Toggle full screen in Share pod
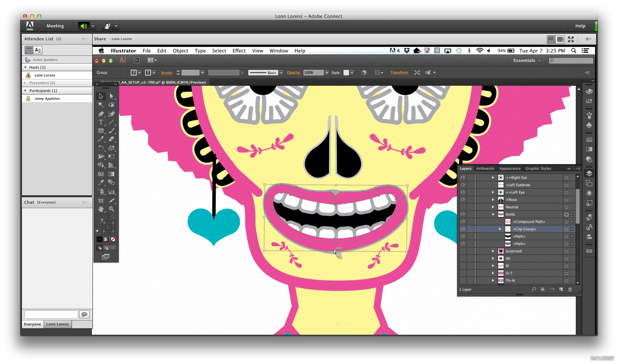This screenshot has width=618, height=364. pyautogui.click(x=571, y=39)
